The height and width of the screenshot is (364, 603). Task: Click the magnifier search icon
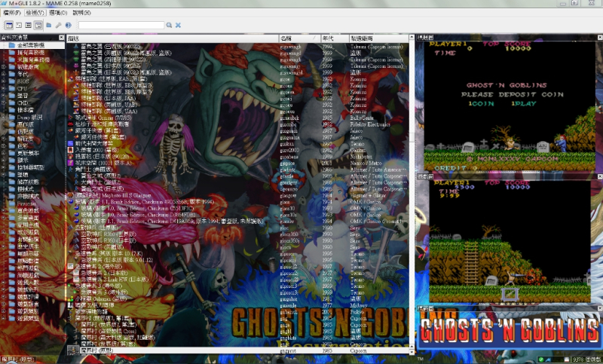[x=169, y=25]
